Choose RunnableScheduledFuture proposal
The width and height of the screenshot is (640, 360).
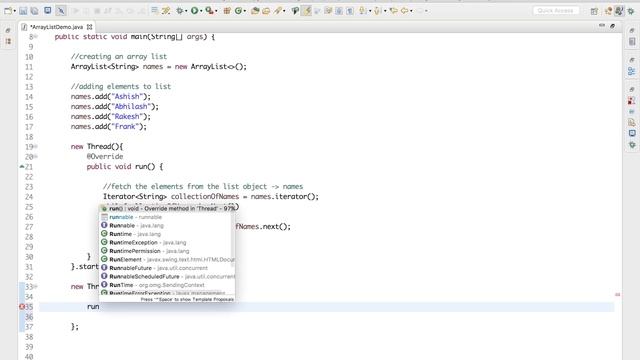point(167,277)
